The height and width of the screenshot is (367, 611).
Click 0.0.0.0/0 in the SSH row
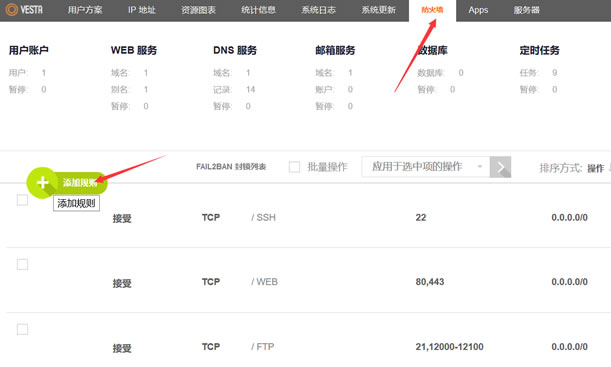[569, 217]
